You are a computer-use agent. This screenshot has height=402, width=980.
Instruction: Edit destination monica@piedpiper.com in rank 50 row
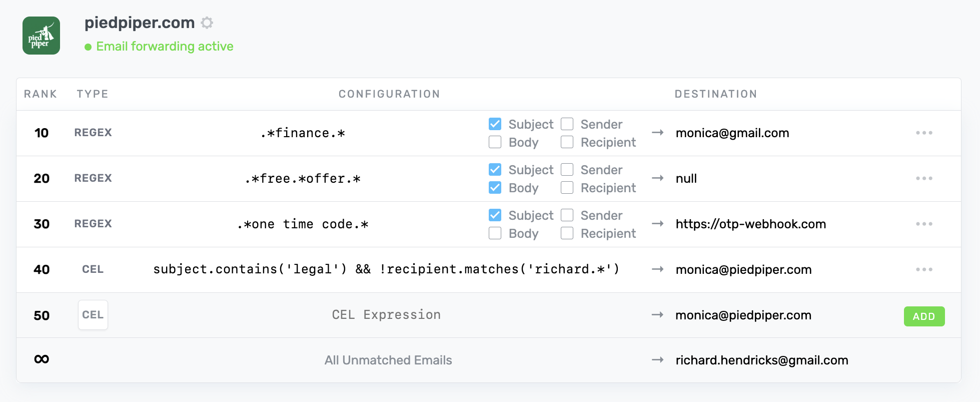[x=743, y=315]
